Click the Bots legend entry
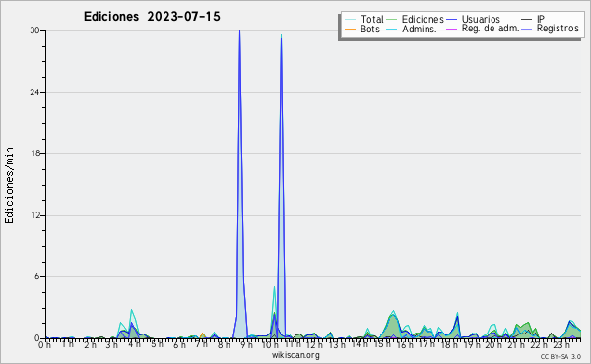This screenshot has width=591, height=364. click(362, 29)
